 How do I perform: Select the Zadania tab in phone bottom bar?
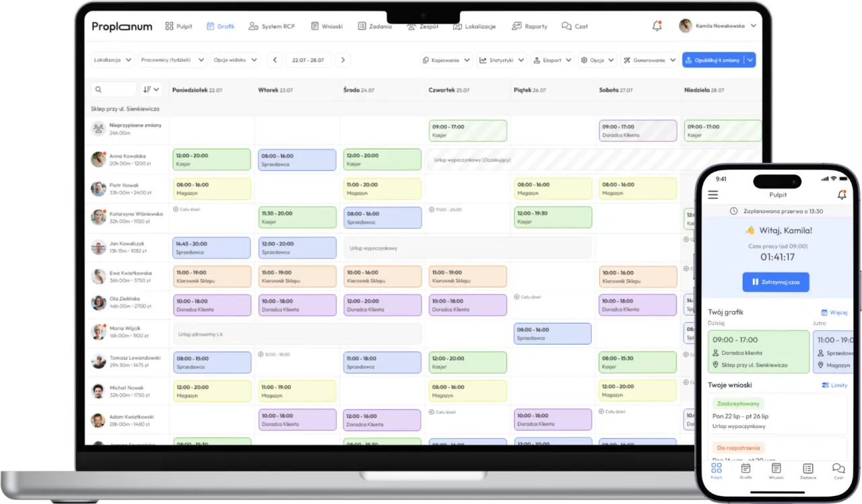click(807, 471)
